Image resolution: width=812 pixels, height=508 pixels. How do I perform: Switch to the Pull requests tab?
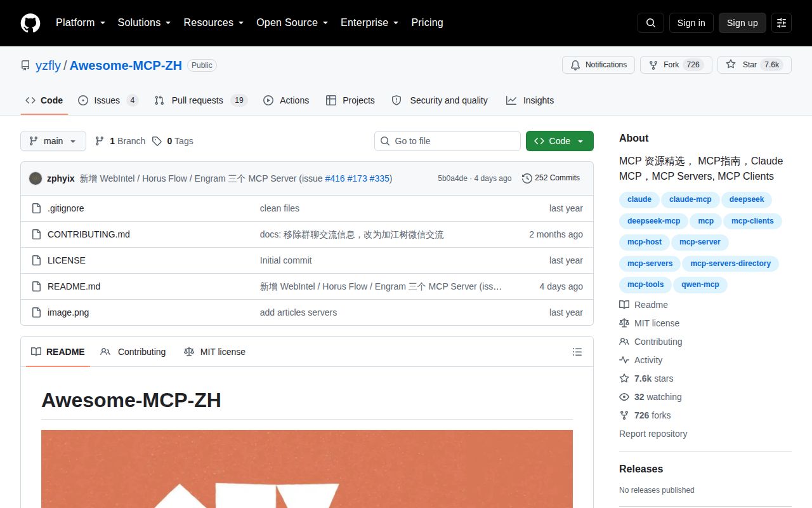coord(200,100)
